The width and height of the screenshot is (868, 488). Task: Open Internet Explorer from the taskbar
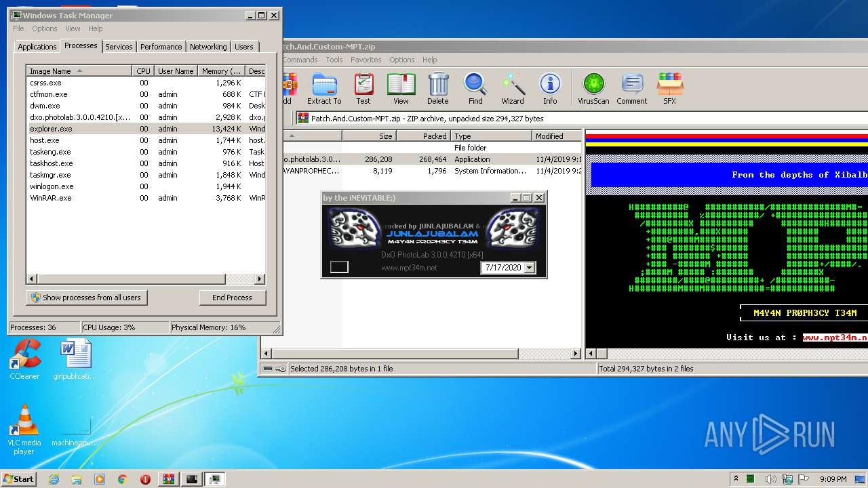[54, 479]
